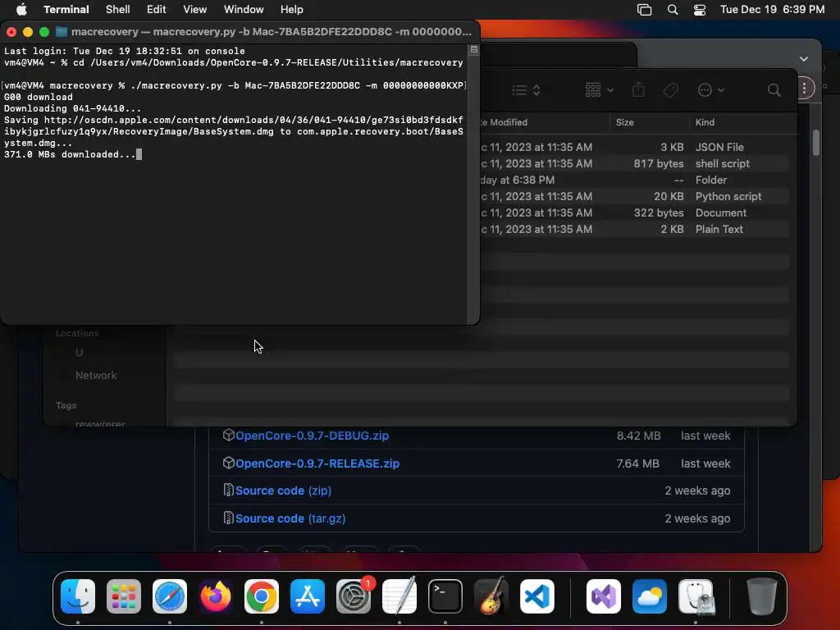Launch GarageBand from the Dock
Screen dimensions: 840x630
point(491,596)
